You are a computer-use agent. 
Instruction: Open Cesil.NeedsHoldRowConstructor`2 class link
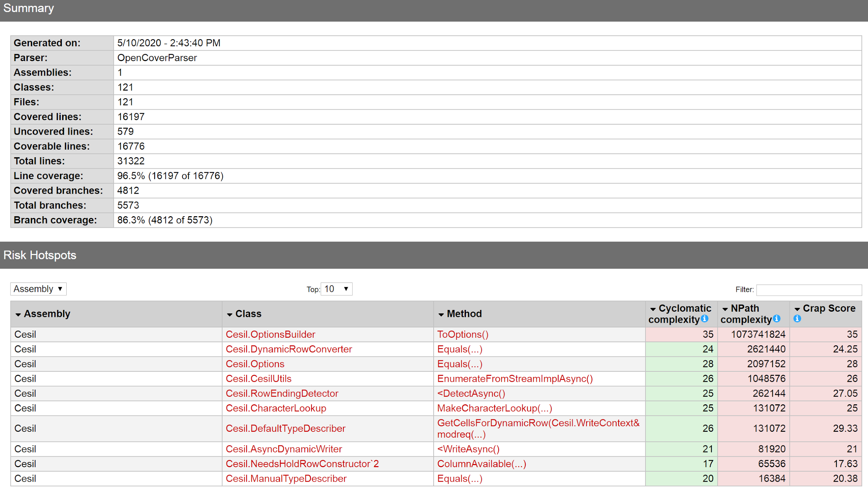[x=302, y=464]
